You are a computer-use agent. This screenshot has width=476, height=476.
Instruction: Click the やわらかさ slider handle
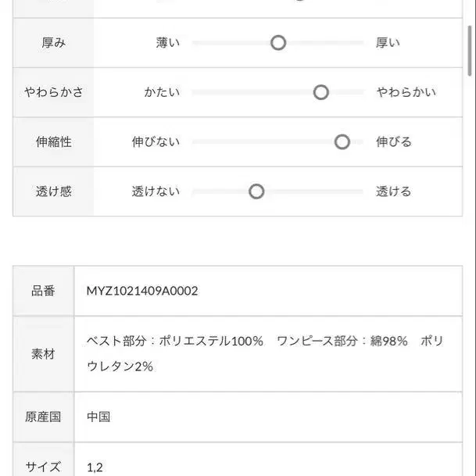(x=321, y=92)
